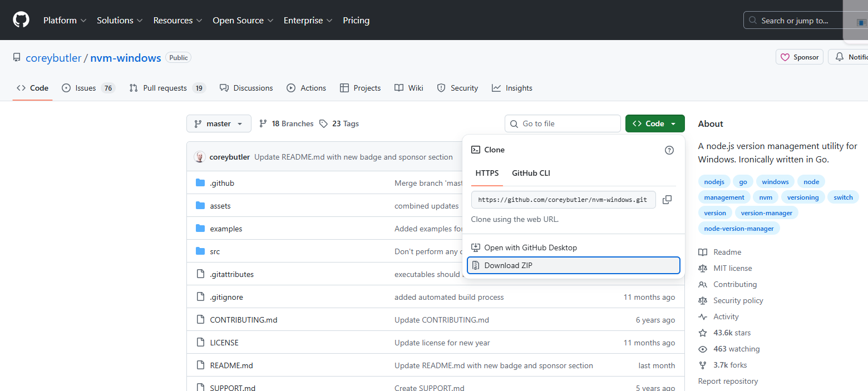Expand the Platform menu
Image resolution: width=868 pixels, height=391 pixels.
click(x=65, y=20)
